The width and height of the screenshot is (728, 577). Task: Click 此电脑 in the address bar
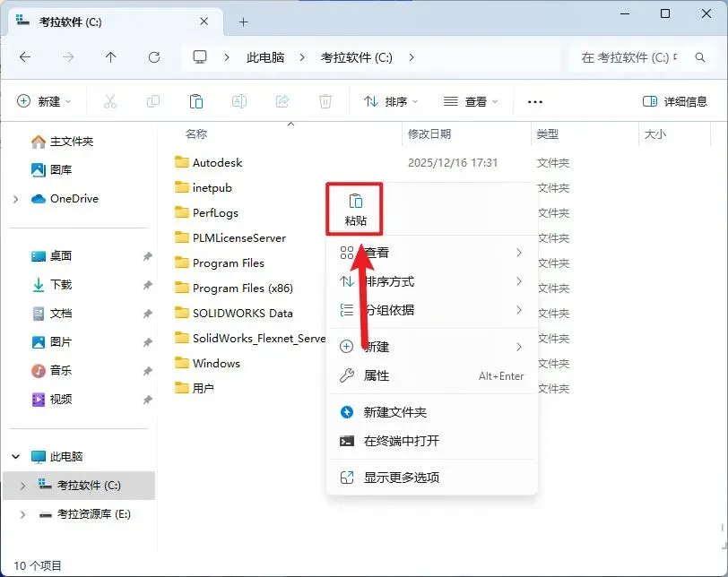click(265, 57)
